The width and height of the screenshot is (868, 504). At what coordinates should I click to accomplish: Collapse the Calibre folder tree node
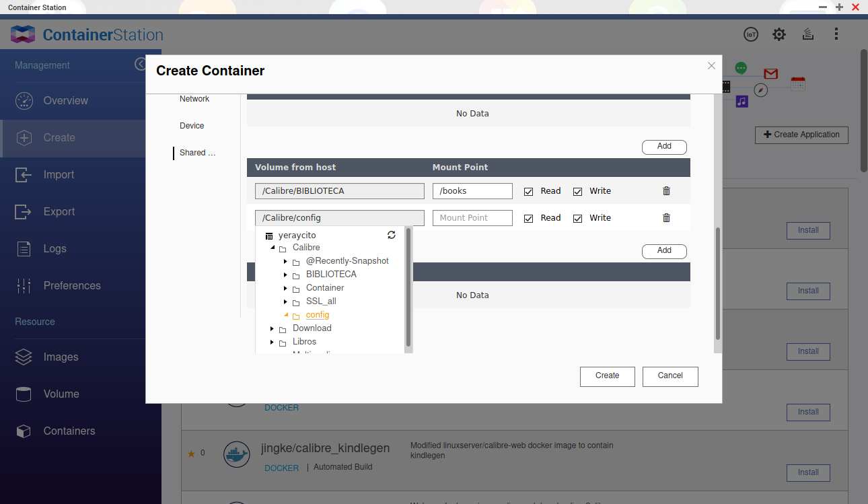[273, 248]
